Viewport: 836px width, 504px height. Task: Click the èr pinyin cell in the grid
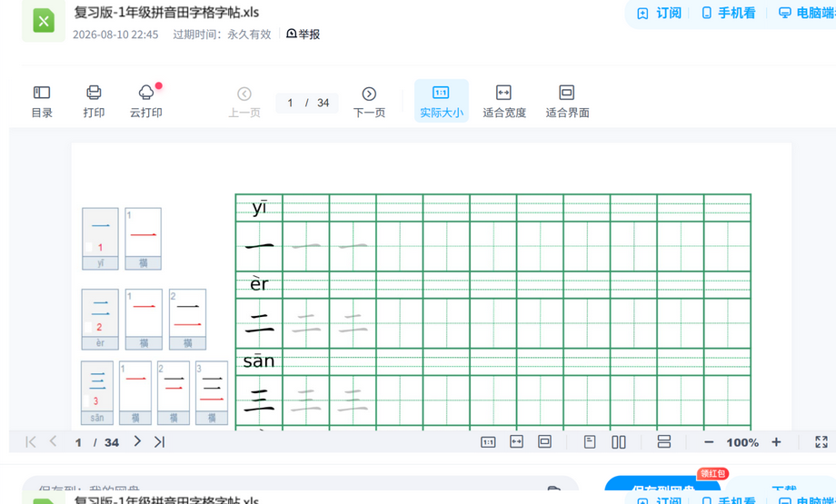pyautogui.click(x=259, y=284)
